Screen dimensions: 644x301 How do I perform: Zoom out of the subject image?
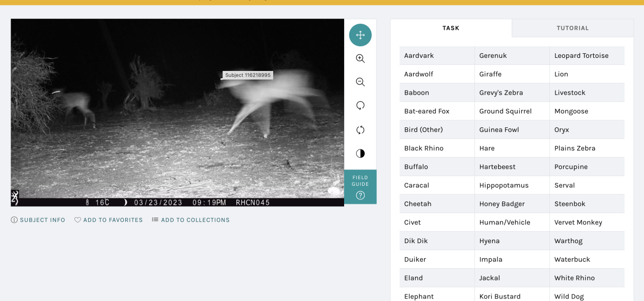(360, 82)
